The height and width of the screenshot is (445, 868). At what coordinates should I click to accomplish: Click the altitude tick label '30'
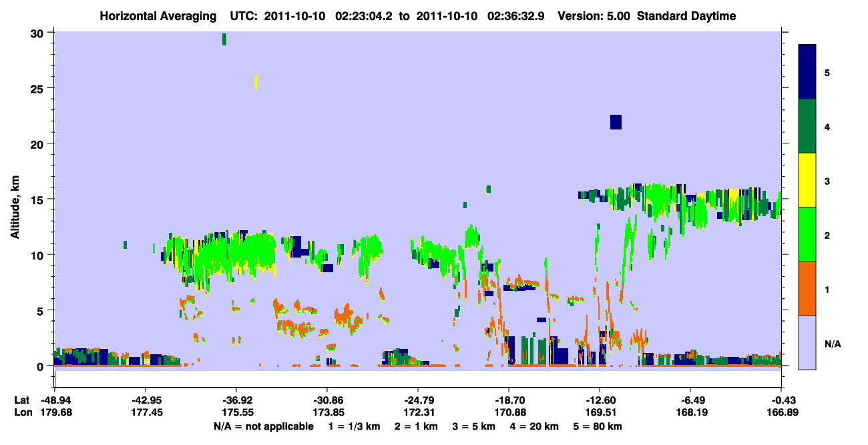pyautogui.click(x=39, y=33)
